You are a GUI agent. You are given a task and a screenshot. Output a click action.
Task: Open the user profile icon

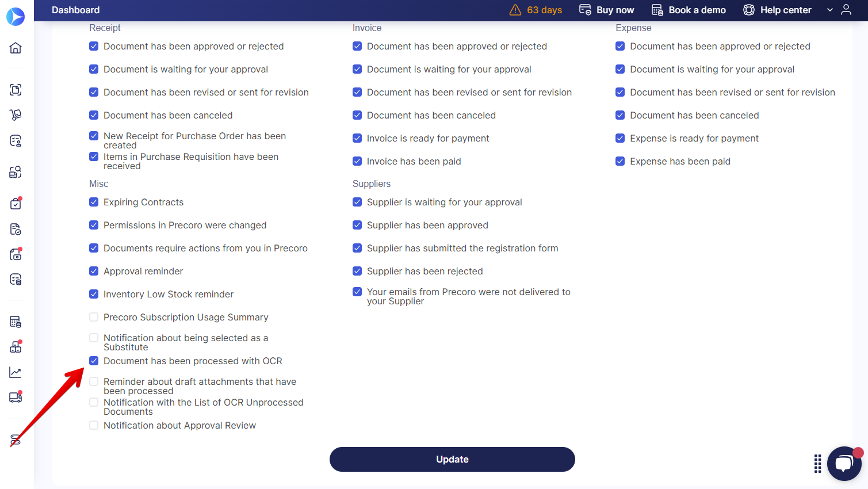tap(846, 10)
